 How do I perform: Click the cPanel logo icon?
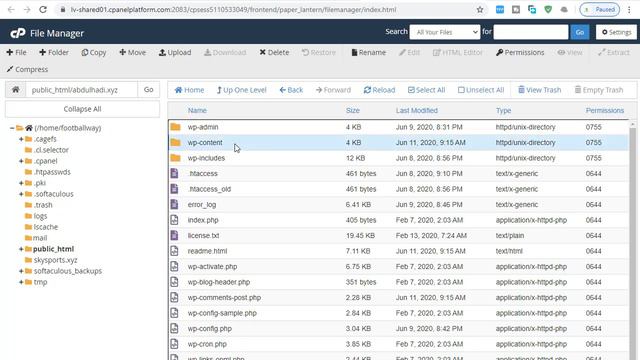pyautogui.click(x=18, y=33)
